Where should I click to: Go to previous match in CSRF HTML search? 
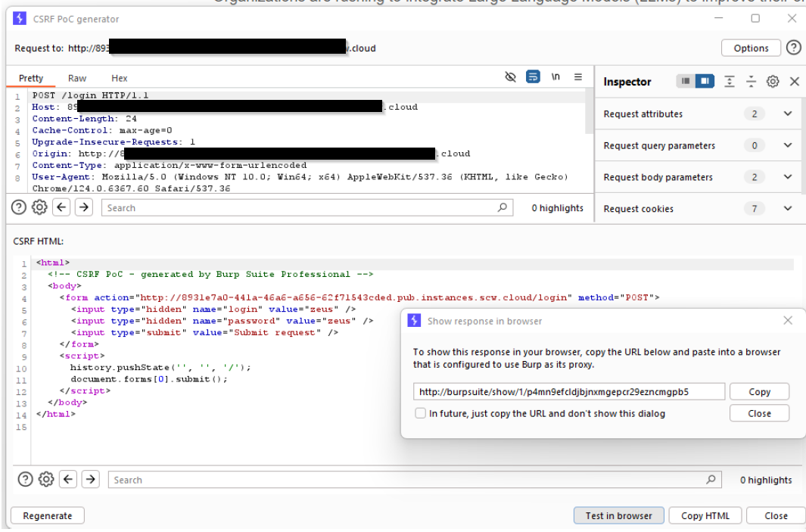(68, 480)
